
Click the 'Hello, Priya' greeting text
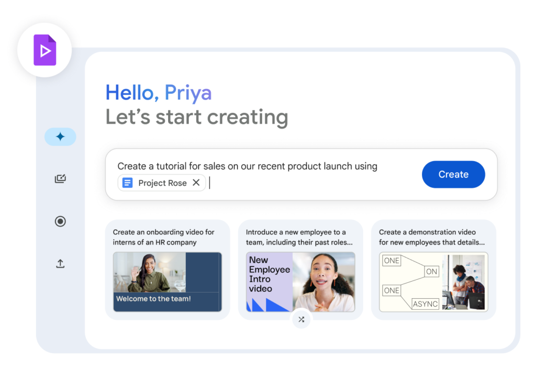click(159, 93)
